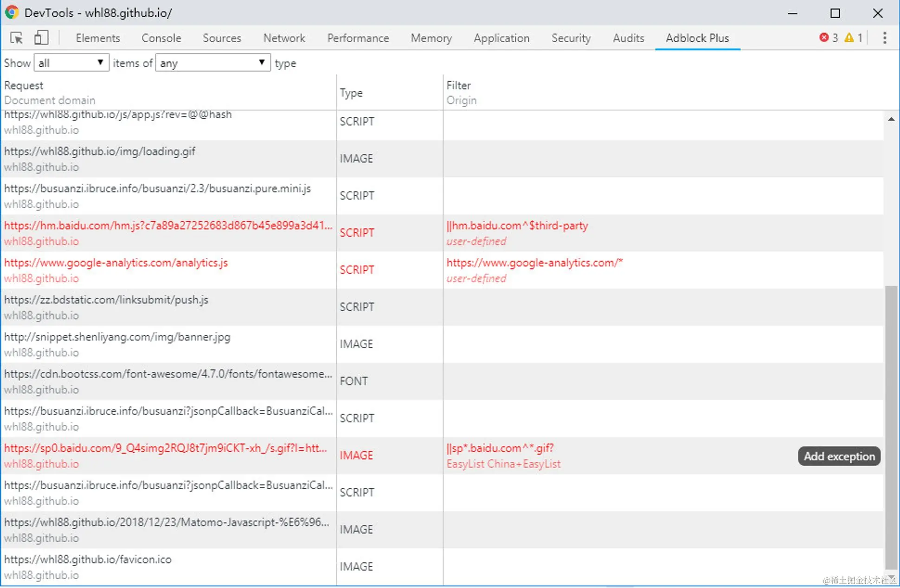The width and height of the screenshot is (900, 588).
Task: Click the Chrome logo in title bar
Action: (12, 13)
